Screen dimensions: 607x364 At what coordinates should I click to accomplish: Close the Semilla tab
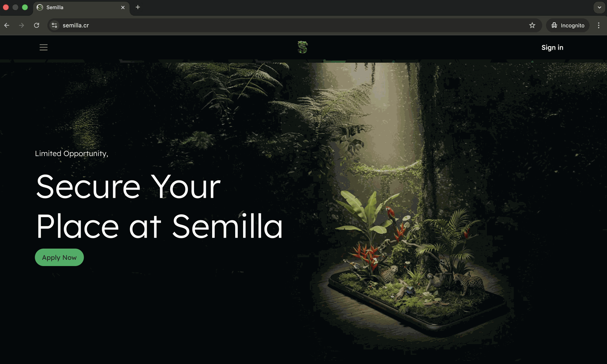click(123, 7)
